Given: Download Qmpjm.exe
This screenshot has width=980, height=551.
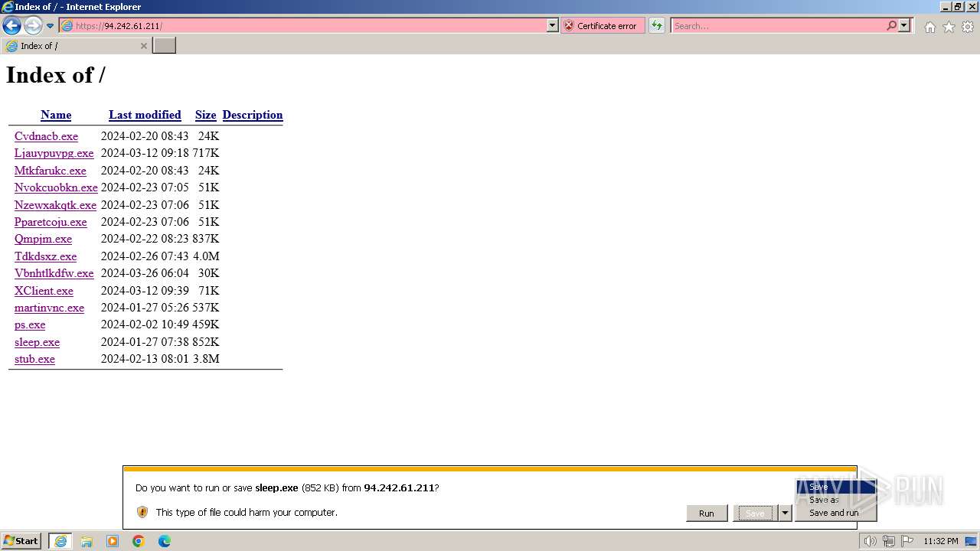Looking at the screenshot, I should click(x=43, y=239).
